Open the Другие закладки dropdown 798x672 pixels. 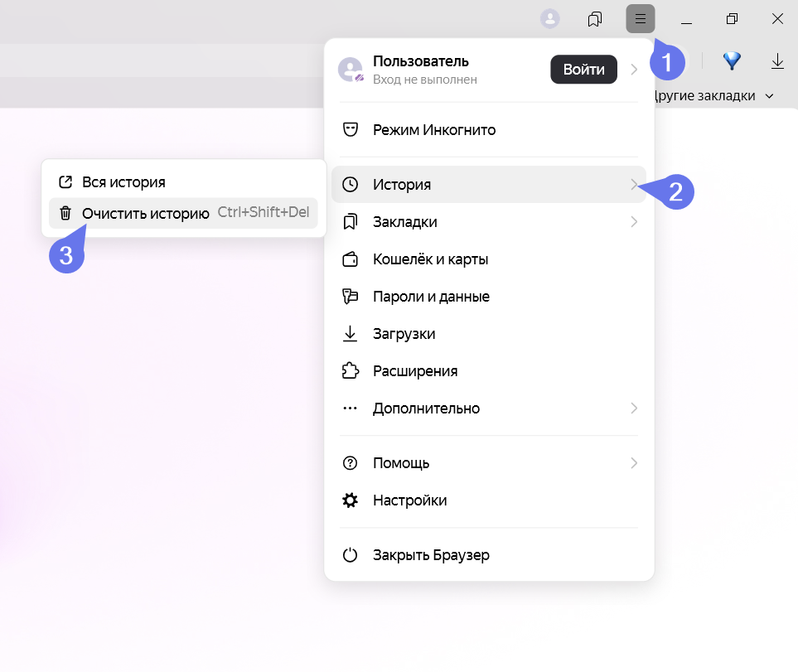click(x=713, y=96)
